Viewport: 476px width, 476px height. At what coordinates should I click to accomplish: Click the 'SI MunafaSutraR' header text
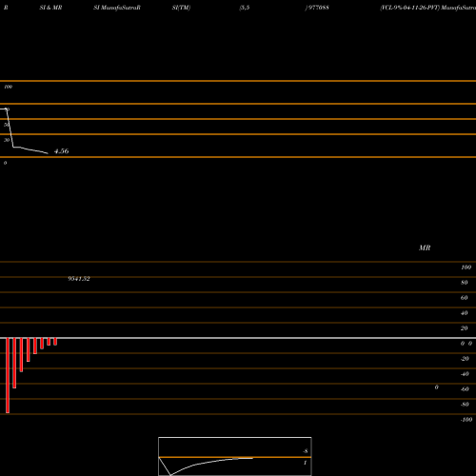117,8
